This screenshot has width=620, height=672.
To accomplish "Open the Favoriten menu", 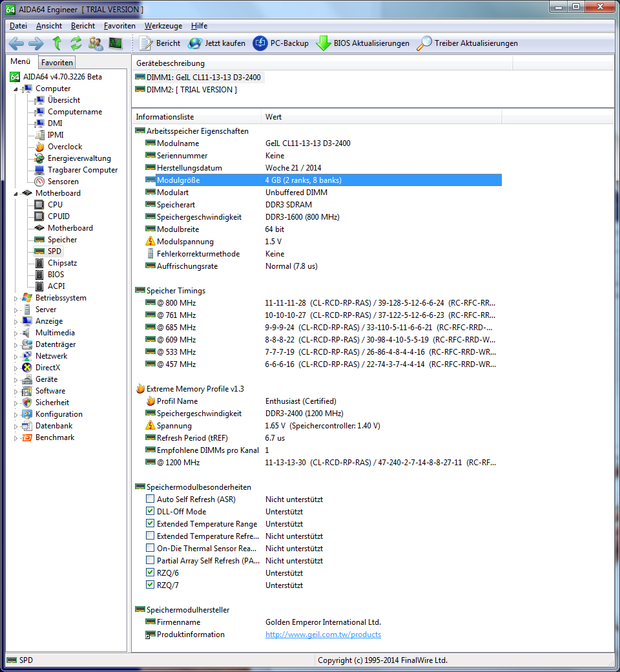I will (x=119, y=26).
